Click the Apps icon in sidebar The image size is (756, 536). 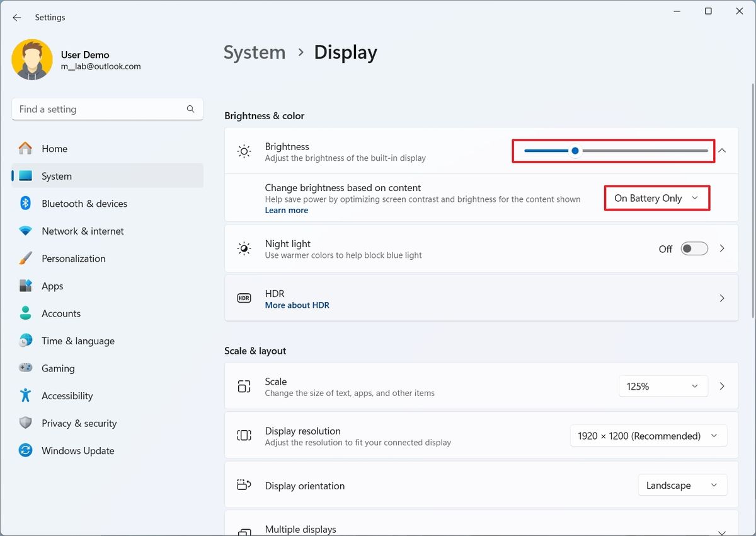tap(25, 286)
